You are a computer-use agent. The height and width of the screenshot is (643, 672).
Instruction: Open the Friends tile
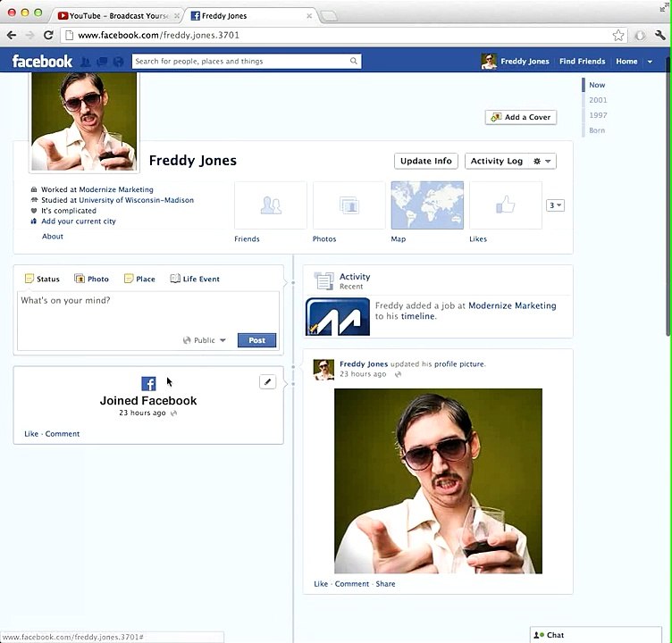pyautogui.click(x=271, y=205)
